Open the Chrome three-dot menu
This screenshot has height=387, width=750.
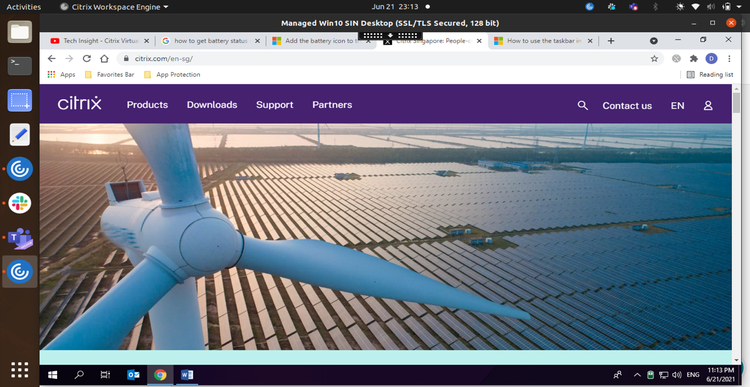point(729,58)
